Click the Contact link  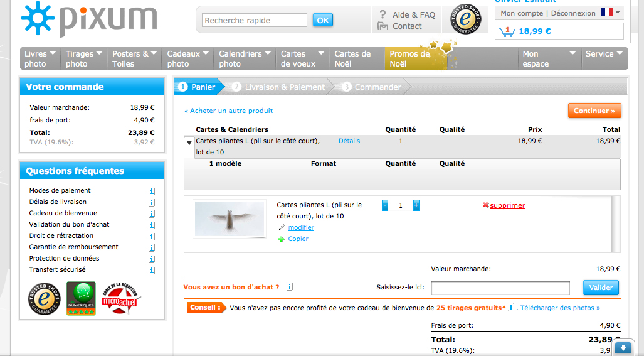pos(407,26)
